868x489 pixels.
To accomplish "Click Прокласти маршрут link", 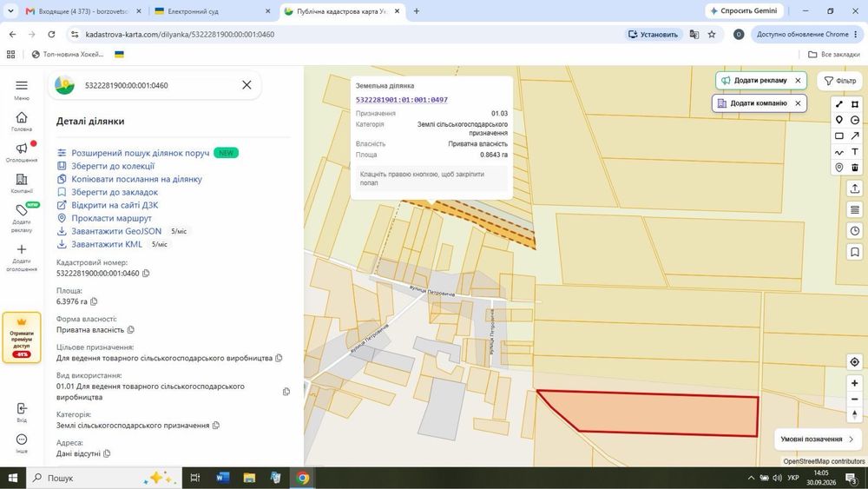I will (x=111, y=218).
